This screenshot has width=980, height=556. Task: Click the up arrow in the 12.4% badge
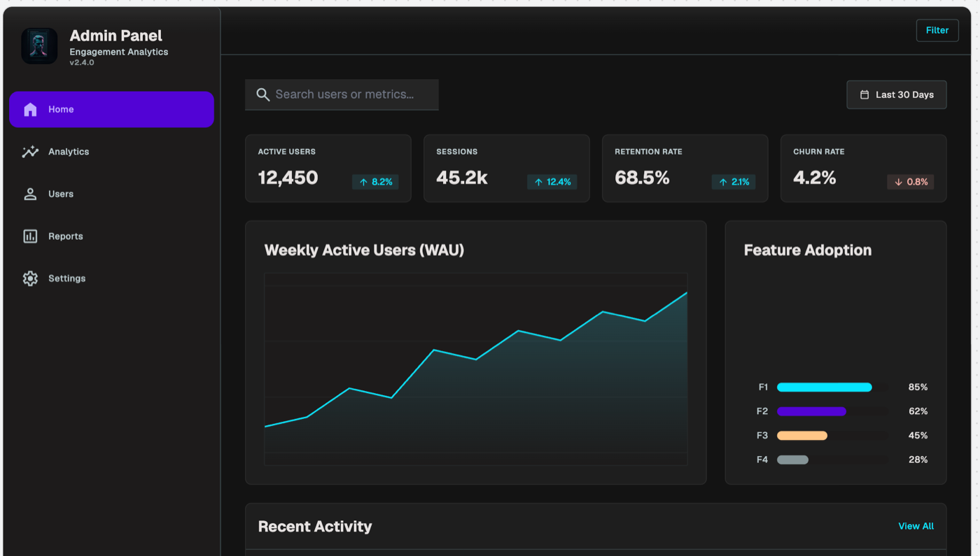538,182
